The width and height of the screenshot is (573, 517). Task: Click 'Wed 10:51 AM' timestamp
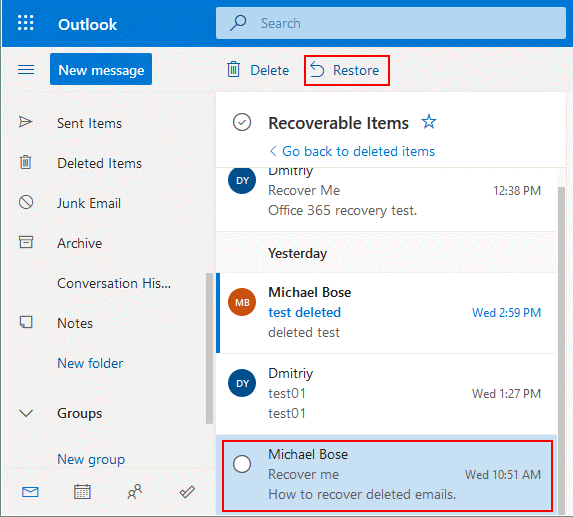point(502,475)
